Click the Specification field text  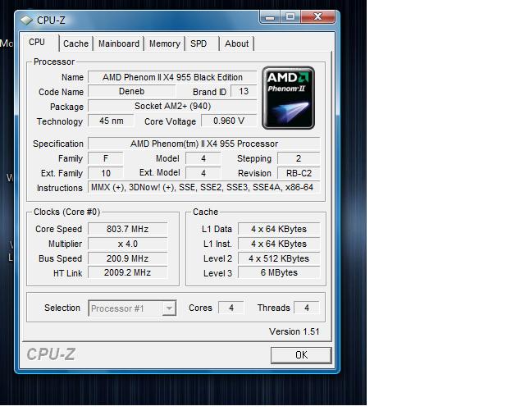[x=204, y=144]
